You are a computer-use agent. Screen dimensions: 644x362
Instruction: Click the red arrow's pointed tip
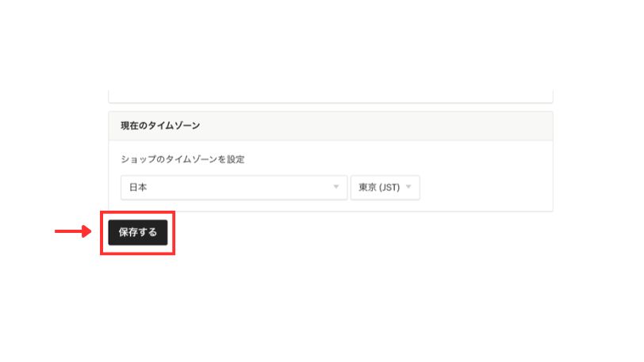pyautogui.click(x=89, y=231)
